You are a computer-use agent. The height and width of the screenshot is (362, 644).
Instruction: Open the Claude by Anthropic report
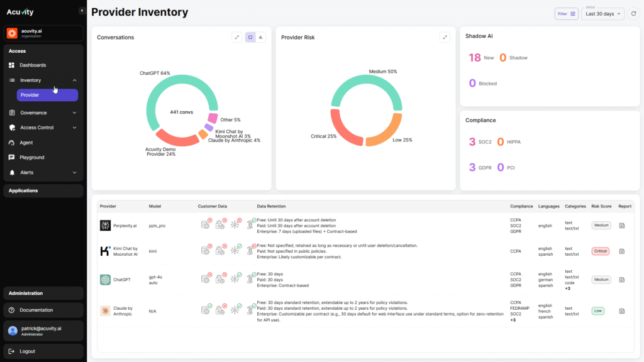(622, 310)
